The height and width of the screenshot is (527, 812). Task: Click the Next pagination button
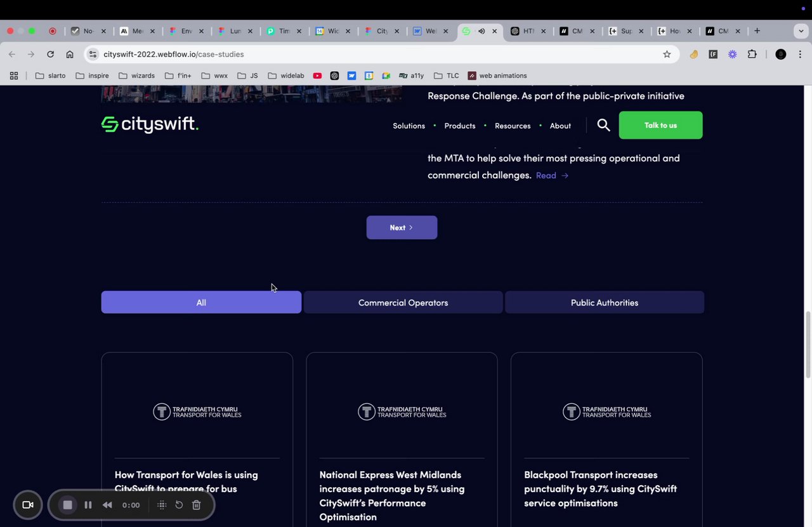point(402,228)
